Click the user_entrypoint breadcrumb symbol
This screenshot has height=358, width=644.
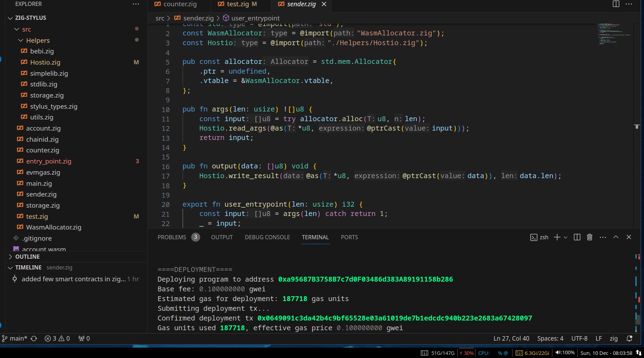[x=251, y=18]
